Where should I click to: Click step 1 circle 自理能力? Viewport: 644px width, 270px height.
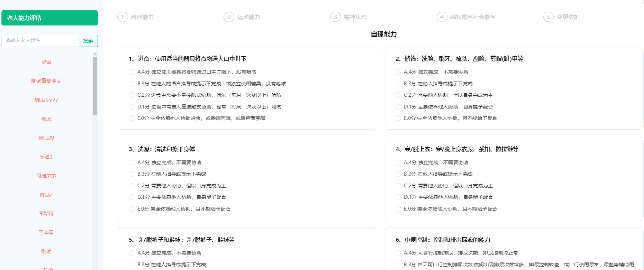pyautogui.click(x=123, y=17)
